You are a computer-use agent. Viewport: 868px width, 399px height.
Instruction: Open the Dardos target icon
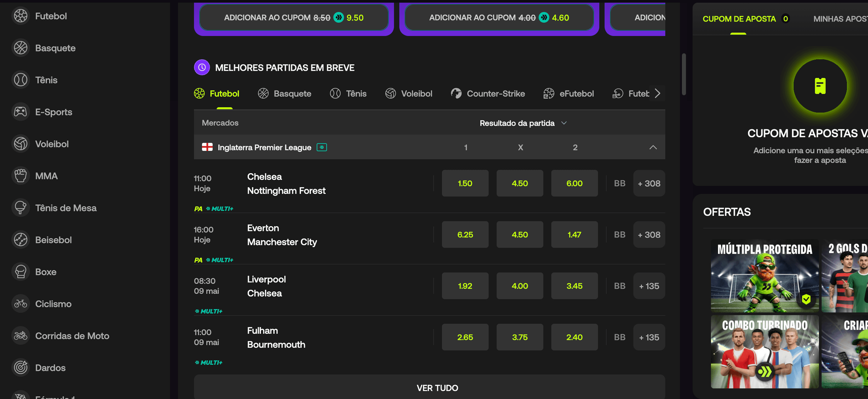tap(21, 368)
